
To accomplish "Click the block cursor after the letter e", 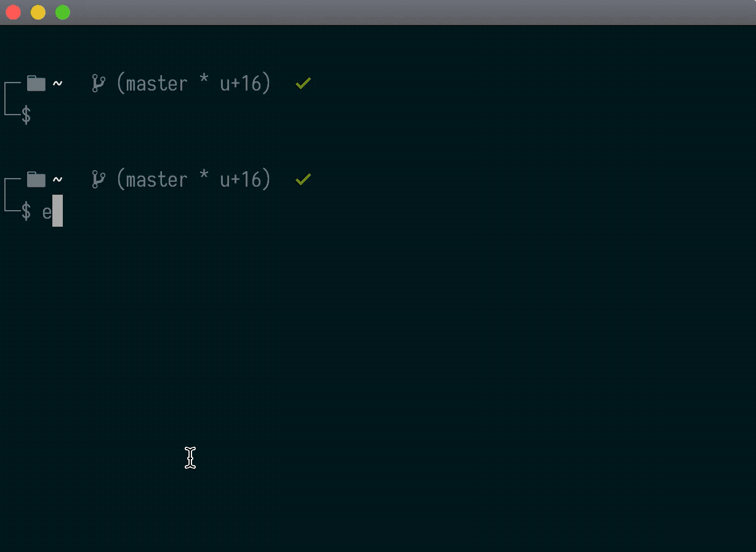I will (x=58, y=211).
